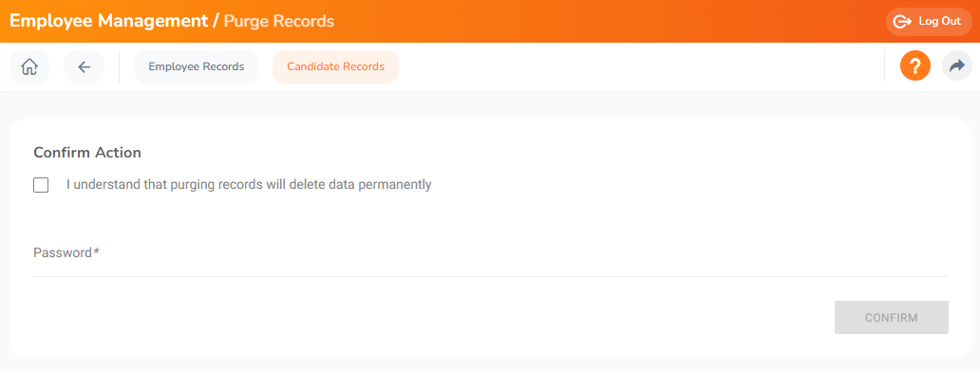Click the 'I understand that purging records' label
The width and height of the screenshot is (980, 371).
249,185
